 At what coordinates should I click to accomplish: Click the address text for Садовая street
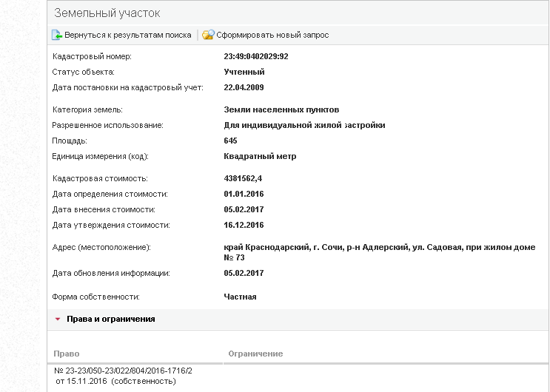(x=378, y=248)
